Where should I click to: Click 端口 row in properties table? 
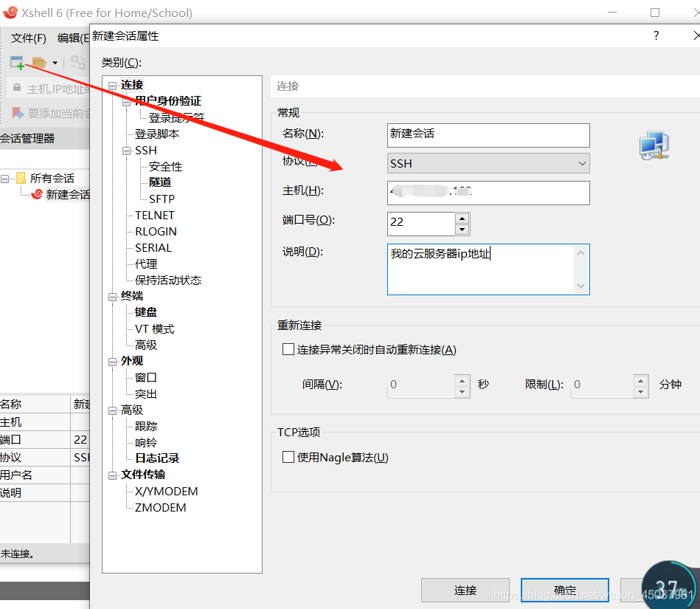coord(45,440)
